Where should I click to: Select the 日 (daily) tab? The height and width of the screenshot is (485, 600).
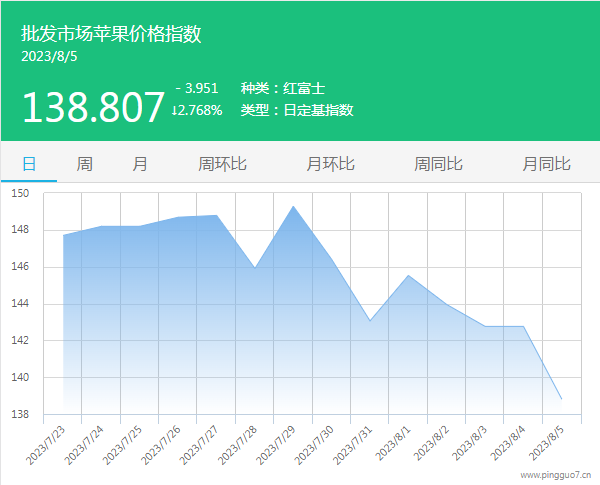coord(29,164)
